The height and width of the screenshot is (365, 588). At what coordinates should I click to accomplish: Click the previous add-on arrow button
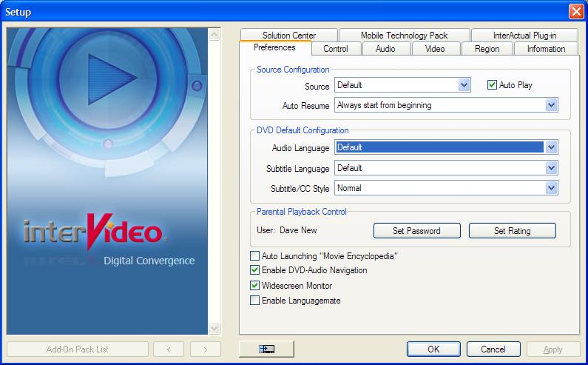(169, 349)
